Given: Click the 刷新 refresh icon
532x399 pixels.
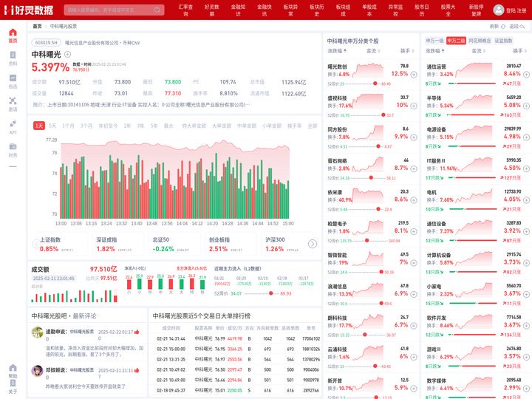Looking at the screenshot, I should (503, 27).
